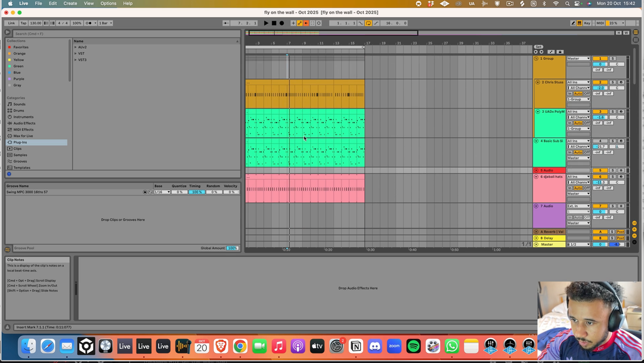Fold the 3 UADx PolyM track
This screenshot has height=363, width=644.
(x=537, y=112)
